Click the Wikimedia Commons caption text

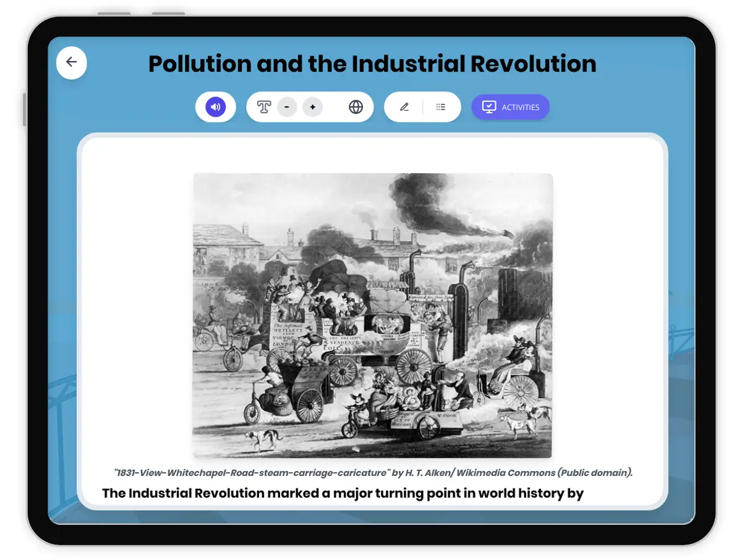(x=373, y=472)
